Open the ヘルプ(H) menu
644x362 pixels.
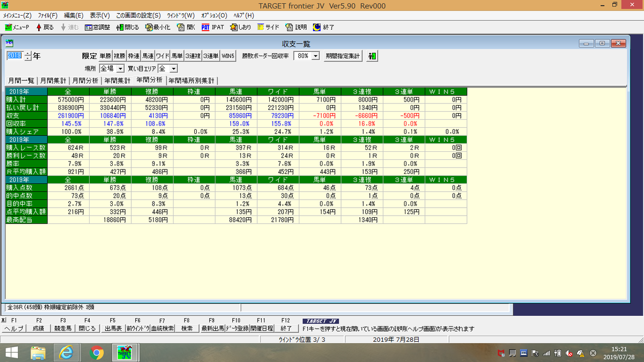[244, 16]
